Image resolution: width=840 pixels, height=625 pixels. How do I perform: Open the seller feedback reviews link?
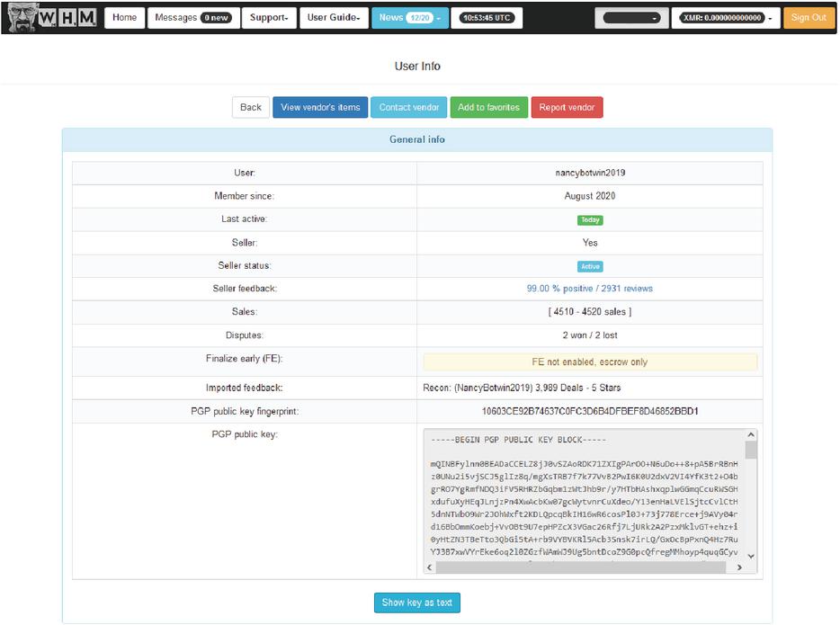[x=589, y=289]
